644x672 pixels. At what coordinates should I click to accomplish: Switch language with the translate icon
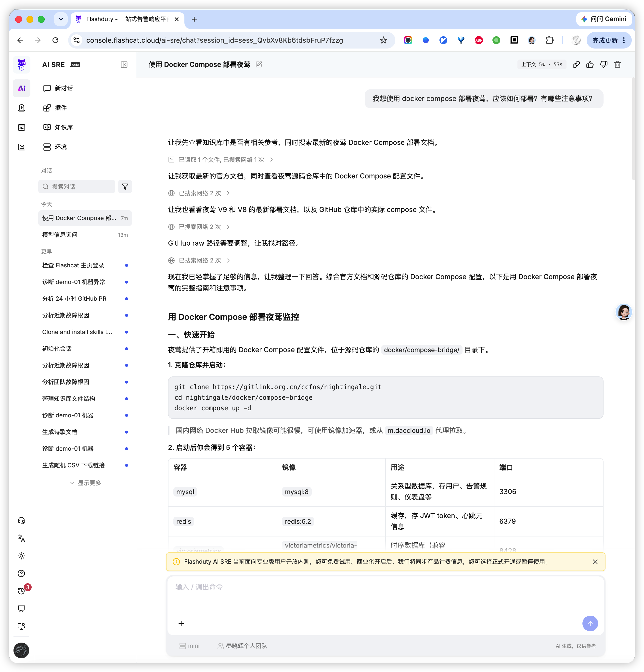tap(21, 538)
